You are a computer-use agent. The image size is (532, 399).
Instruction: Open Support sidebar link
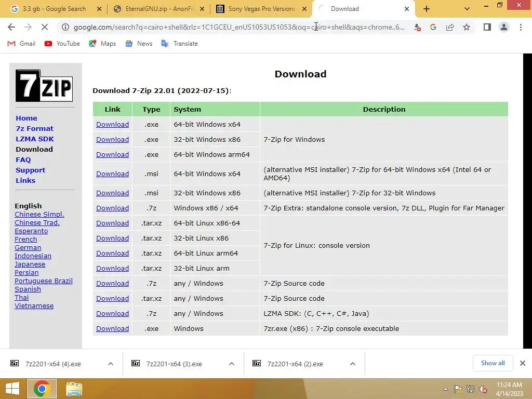(31, 170)
